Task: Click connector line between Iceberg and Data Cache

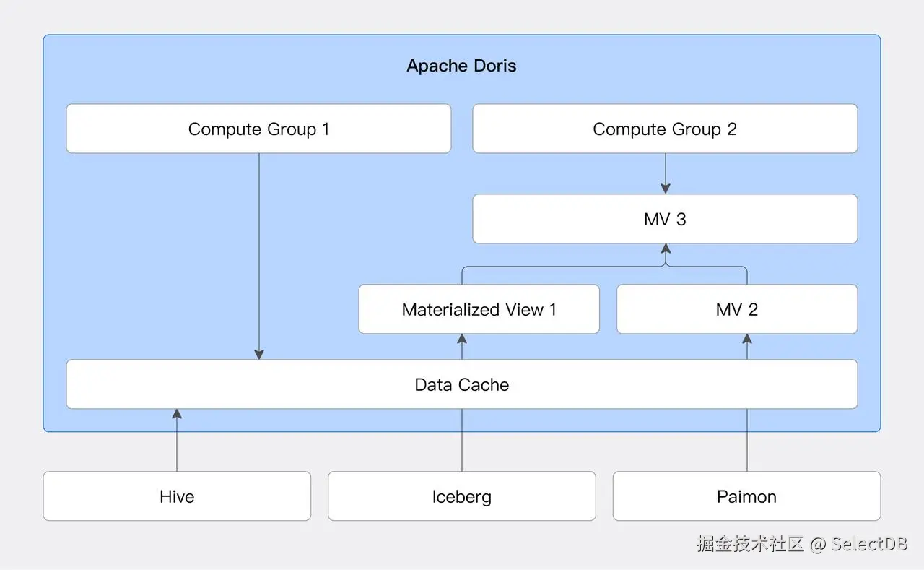Action: tap(462, 441)
